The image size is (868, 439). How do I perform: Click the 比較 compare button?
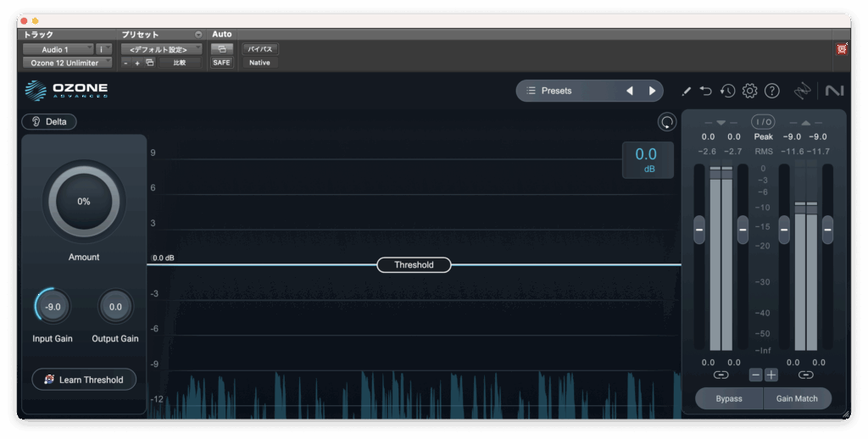coord(180,63)
